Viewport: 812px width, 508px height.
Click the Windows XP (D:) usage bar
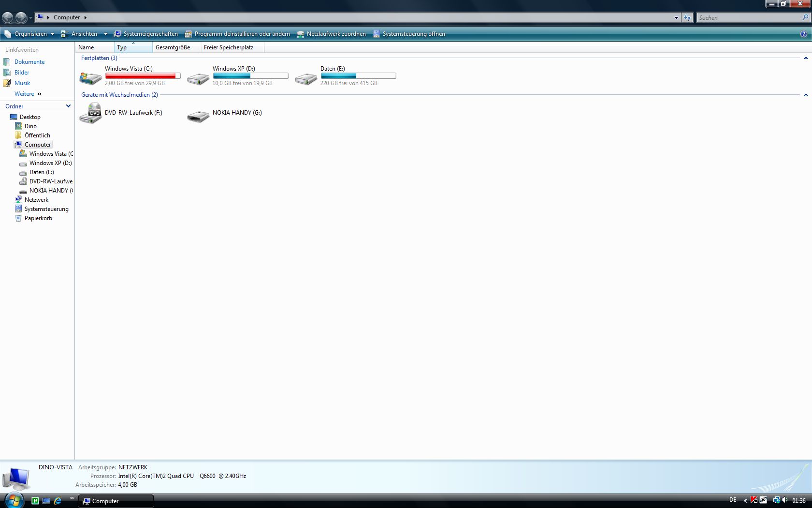pos(250,76)
